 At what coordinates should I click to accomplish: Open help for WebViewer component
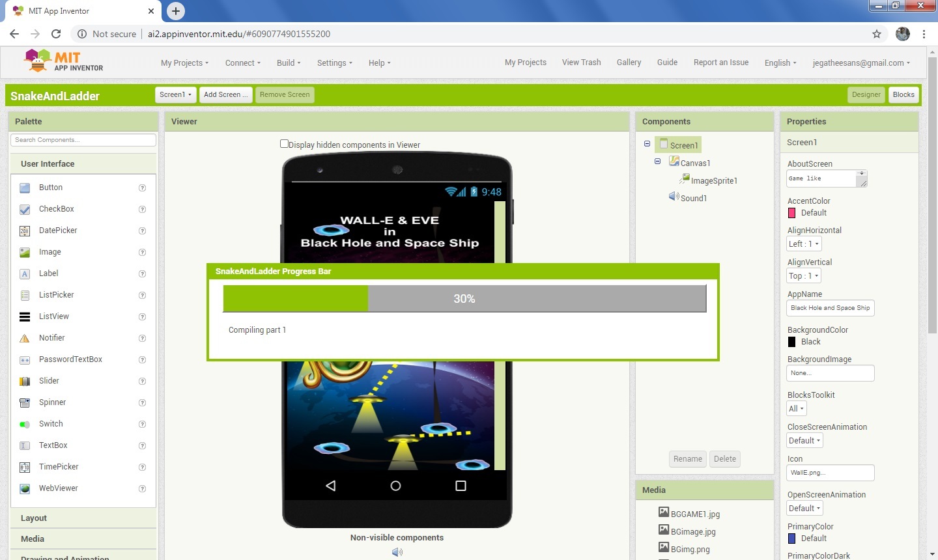point(142,489)
